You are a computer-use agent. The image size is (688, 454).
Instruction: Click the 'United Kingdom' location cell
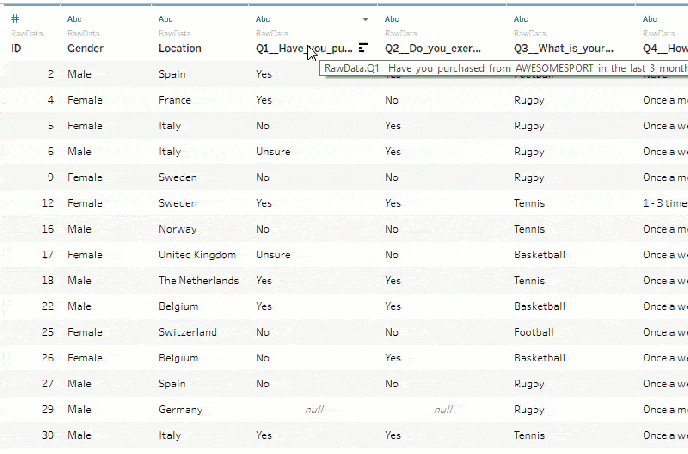tap(197, 255)
